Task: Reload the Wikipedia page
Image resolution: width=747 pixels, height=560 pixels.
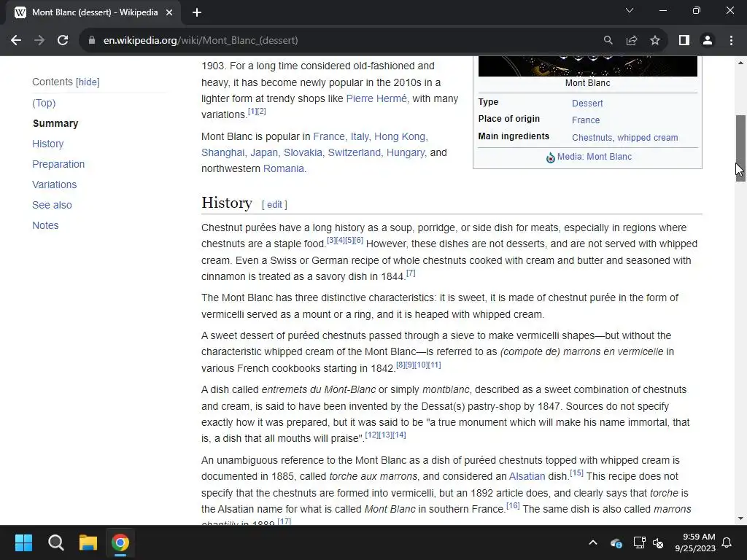Action: (x=63, y=41)
